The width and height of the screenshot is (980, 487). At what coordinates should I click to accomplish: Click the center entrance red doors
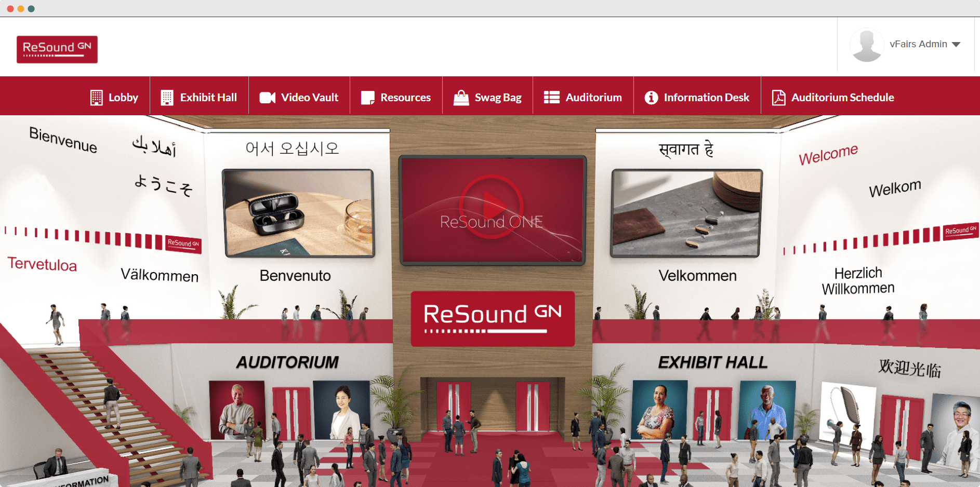pyautogui.click(x=493, y=408)
